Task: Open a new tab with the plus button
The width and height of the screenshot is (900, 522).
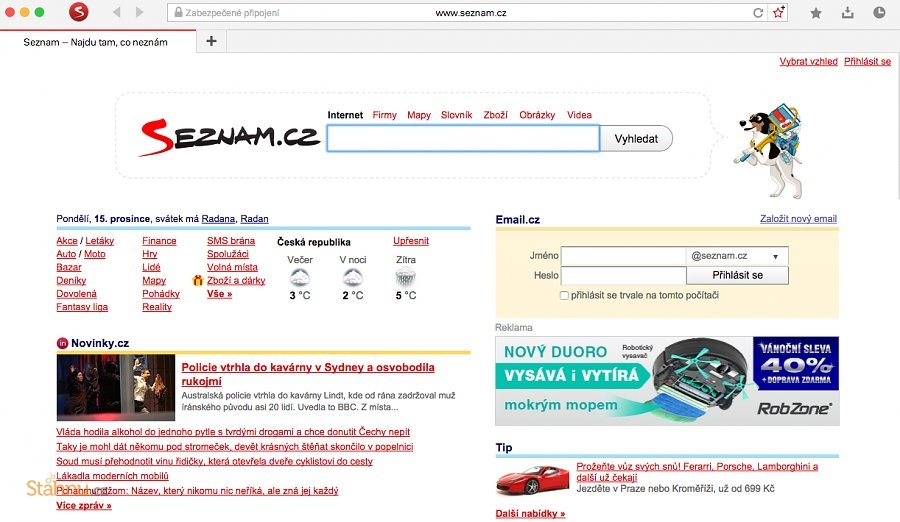Action: coord(211,41)
